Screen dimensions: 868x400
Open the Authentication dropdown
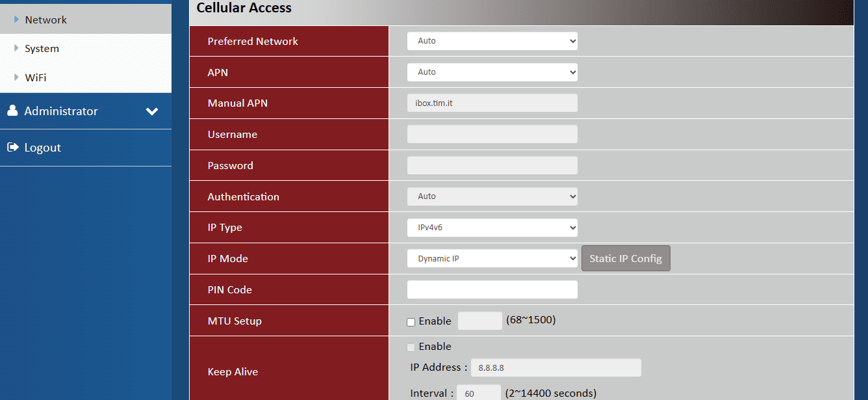coord(492,196)
